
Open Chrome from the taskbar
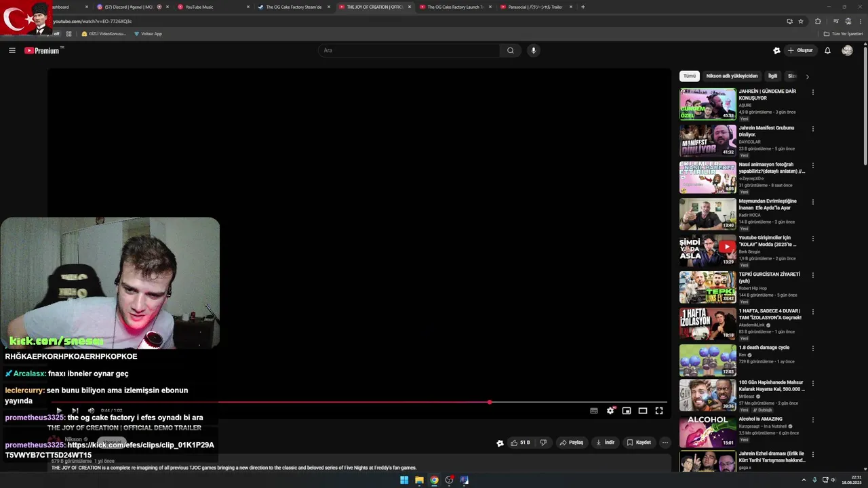coord(434,480)
